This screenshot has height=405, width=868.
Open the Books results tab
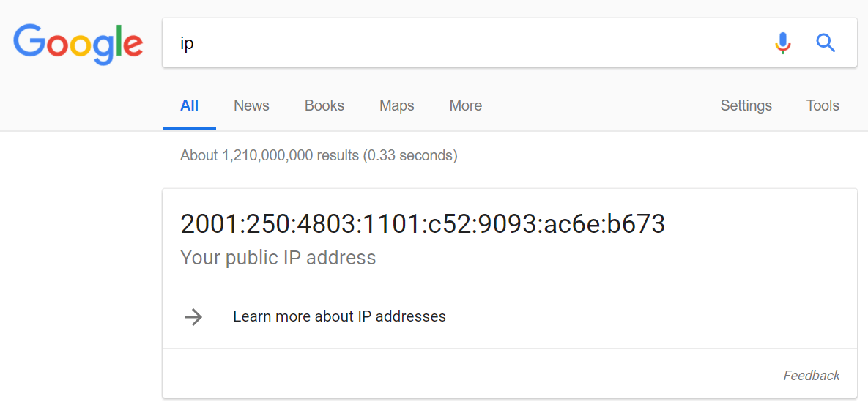coord(324,105)
